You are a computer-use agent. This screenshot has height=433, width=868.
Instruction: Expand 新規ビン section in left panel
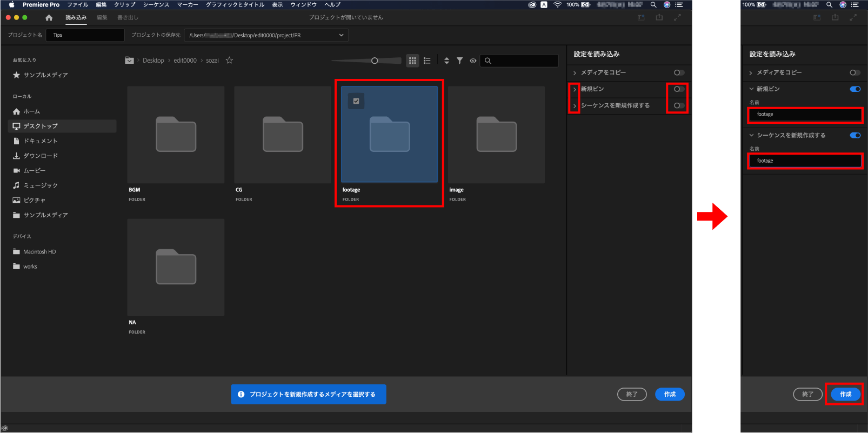click(575, 89)
